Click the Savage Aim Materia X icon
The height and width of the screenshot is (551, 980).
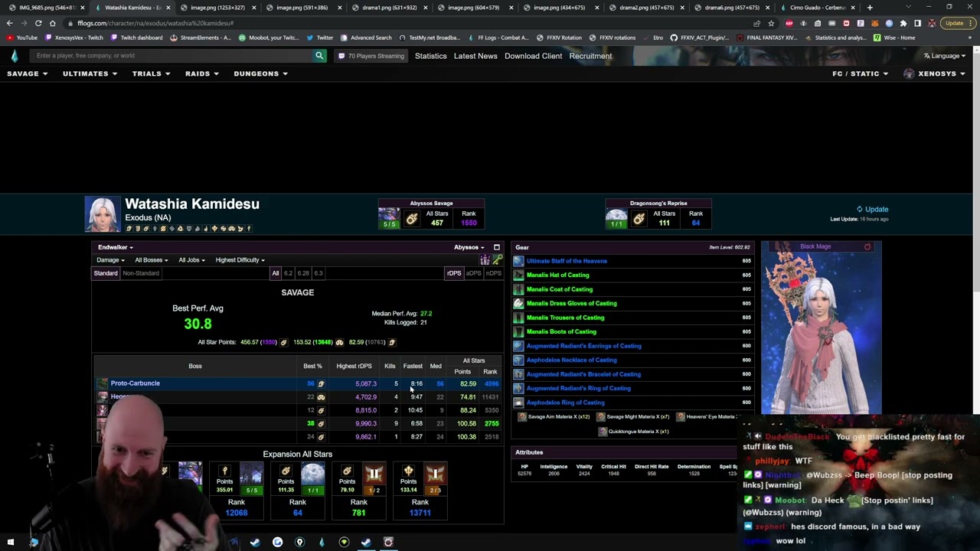522,417
